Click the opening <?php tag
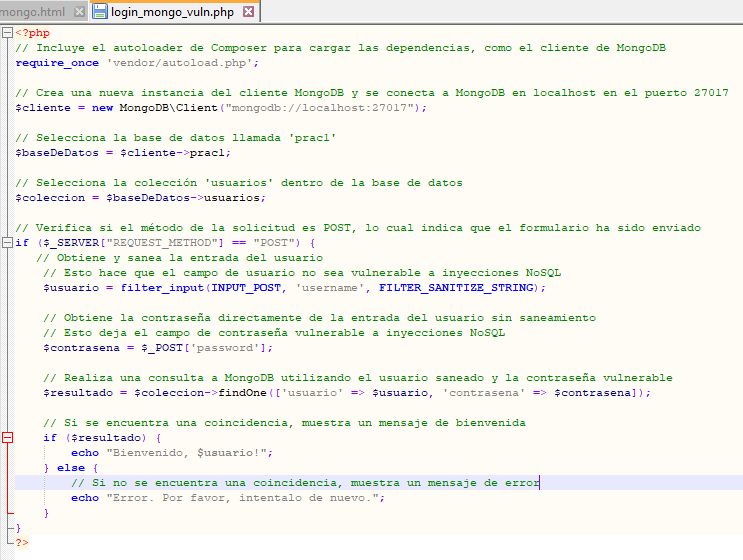743x560 pixels. click(32, 33)
